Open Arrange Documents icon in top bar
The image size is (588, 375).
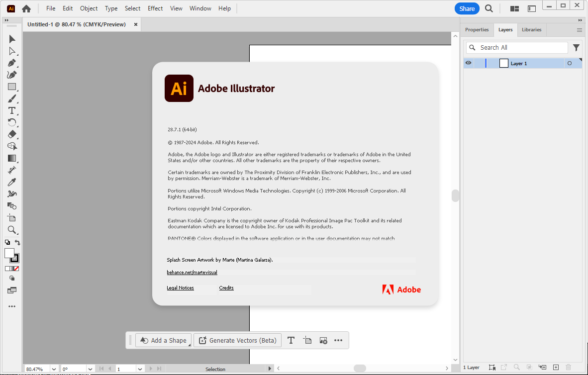tap(514, 8)
